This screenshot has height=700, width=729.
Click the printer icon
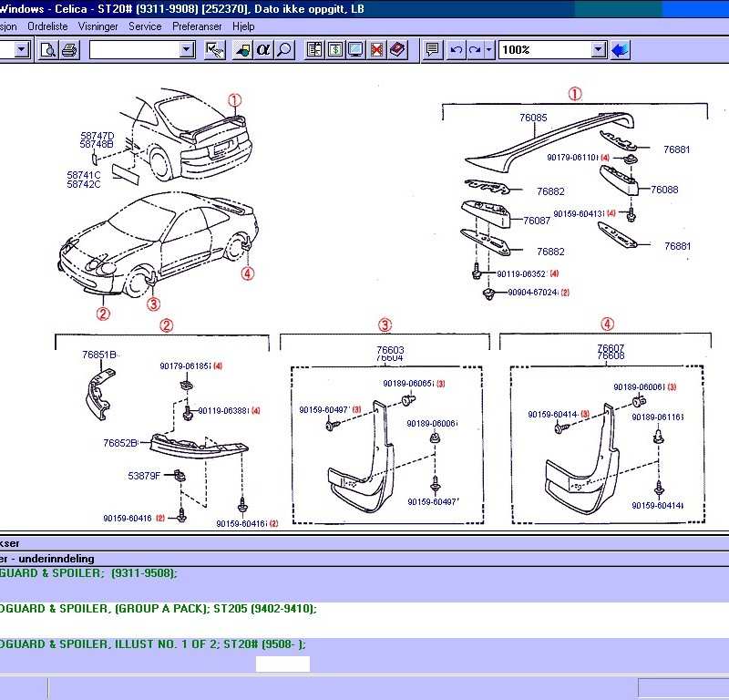point(70,50)
